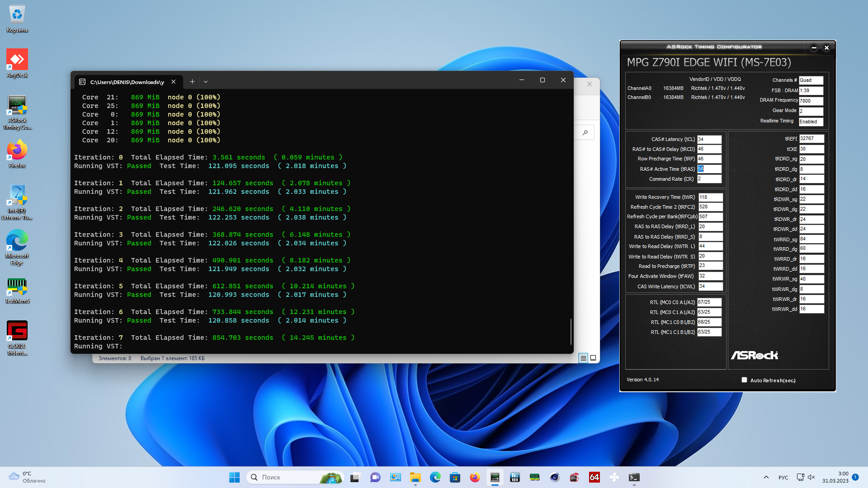868x488 pixels.
Task: Open language switcher РУС in tray
Action: (783, 477)
